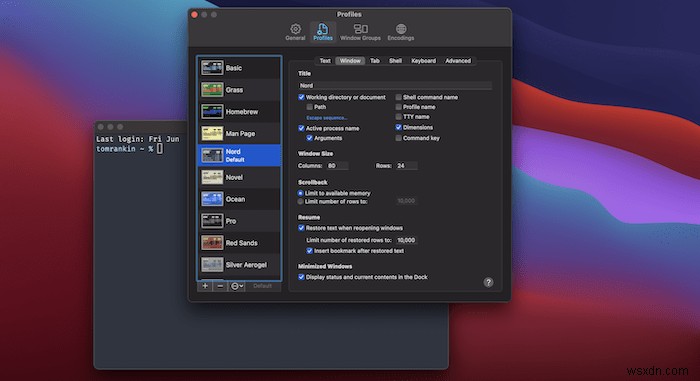
Task: Enable TTY name checkbox
Action: (398, 117)
